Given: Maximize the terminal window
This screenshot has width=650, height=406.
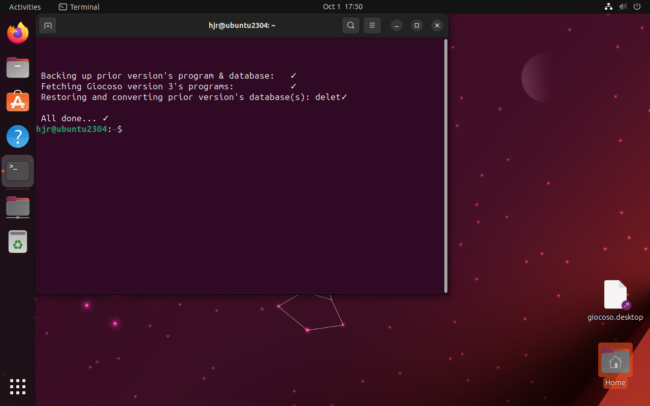Looking at the screenshot, I should click(417, 25).
